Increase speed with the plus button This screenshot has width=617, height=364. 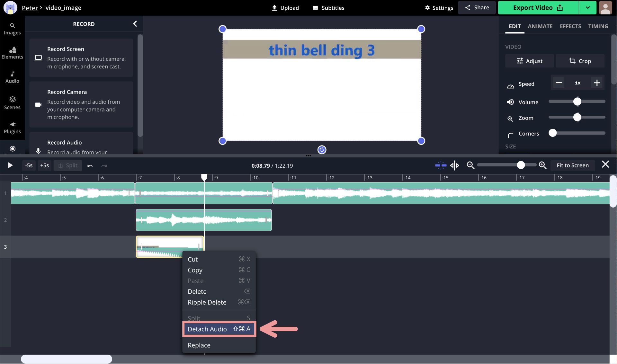tap(597, 83)
